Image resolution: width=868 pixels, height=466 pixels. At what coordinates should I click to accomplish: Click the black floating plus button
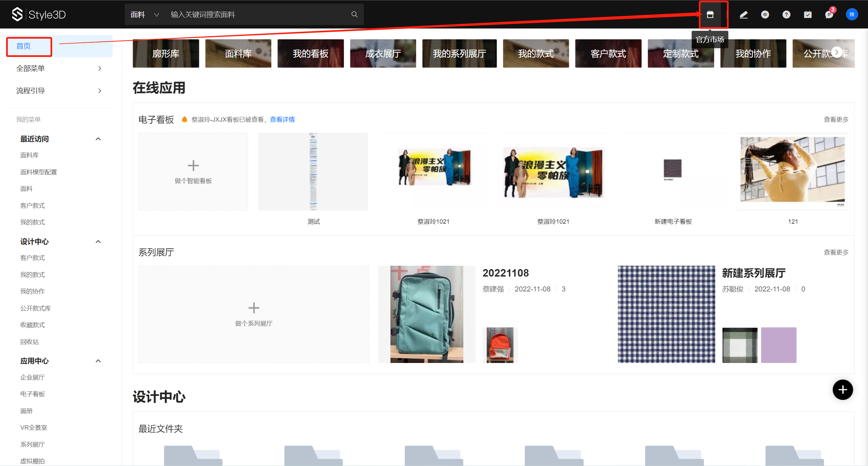[843, 390]
